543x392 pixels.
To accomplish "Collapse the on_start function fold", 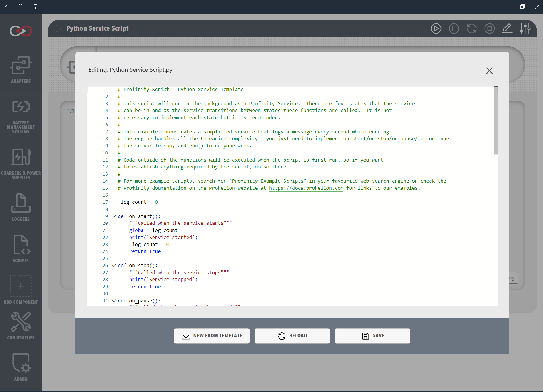I will coord(114,216).
